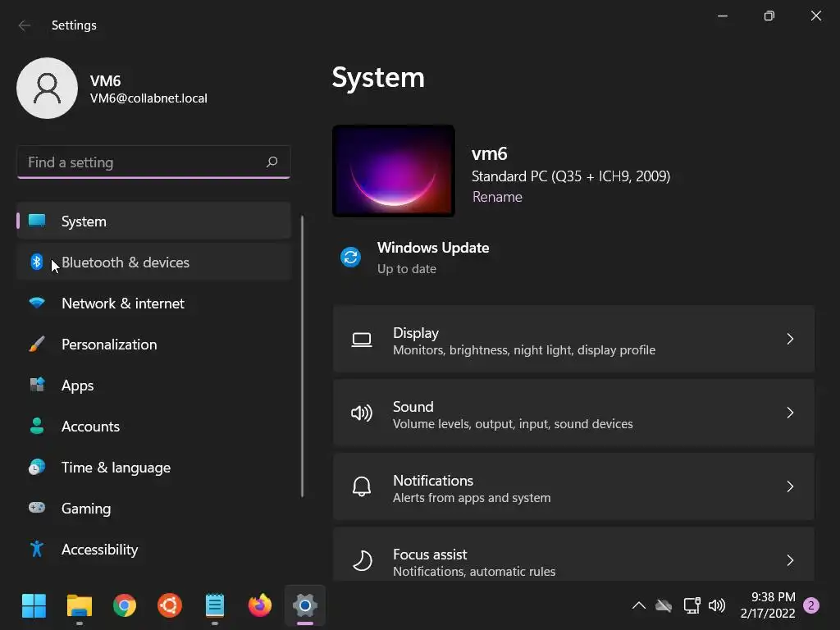Open notification badge showing 2
840x630 pixels.
coord(811,605)
